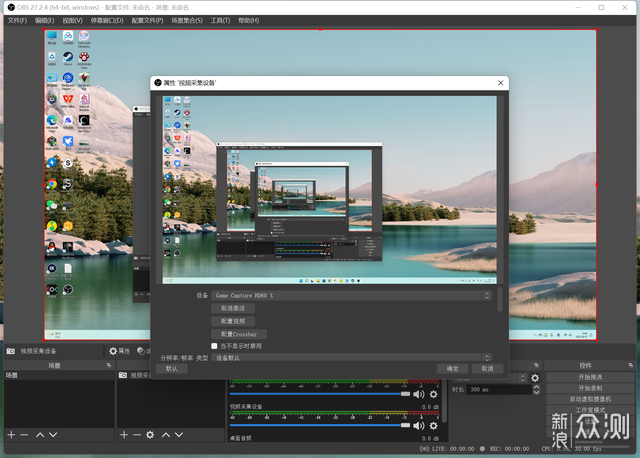Image resolution: width=640 pixels, height=458 pixels.
Task: Select the 视频采集设备 source row in sources list
Action: click(x=135, y=375)
